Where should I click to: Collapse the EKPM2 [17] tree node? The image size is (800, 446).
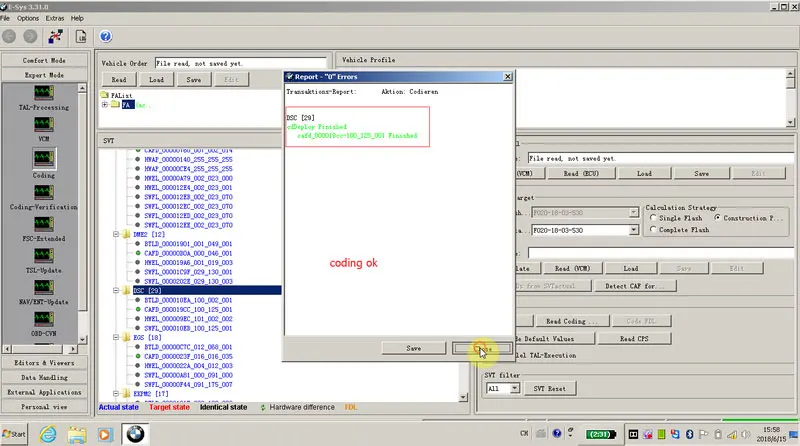pyautogui.click(x=116, y=393)
